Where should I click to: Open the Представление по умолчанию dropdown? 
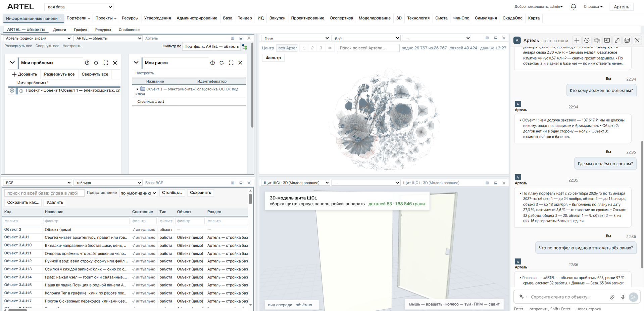[x=138, y=193]
